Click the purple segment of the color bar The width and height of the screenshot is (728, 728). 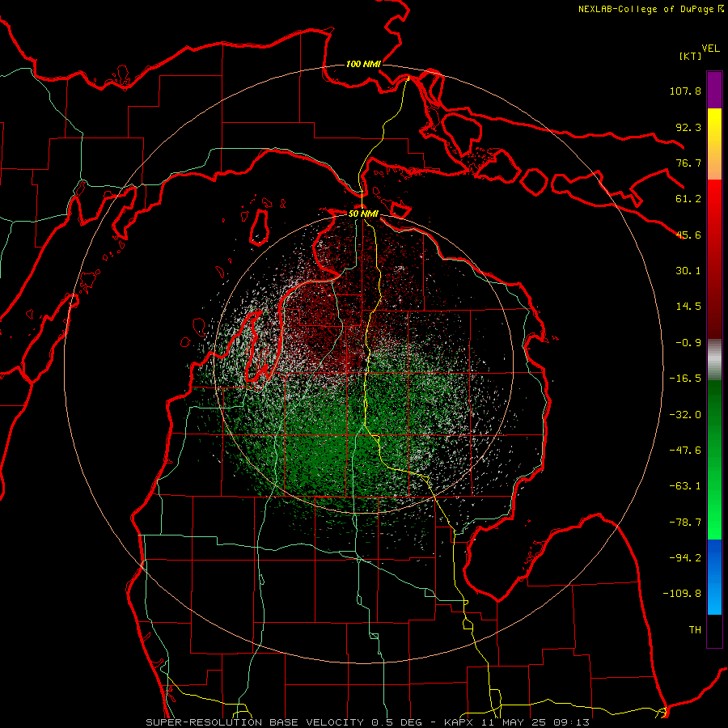[x=714, y=91]
